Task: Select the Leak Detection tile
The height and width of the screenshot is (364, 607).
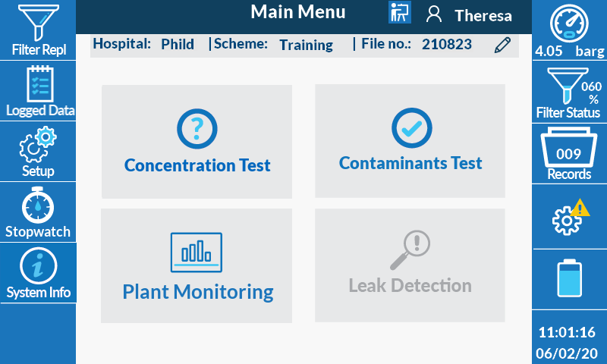Action: [x=410, y=265]
